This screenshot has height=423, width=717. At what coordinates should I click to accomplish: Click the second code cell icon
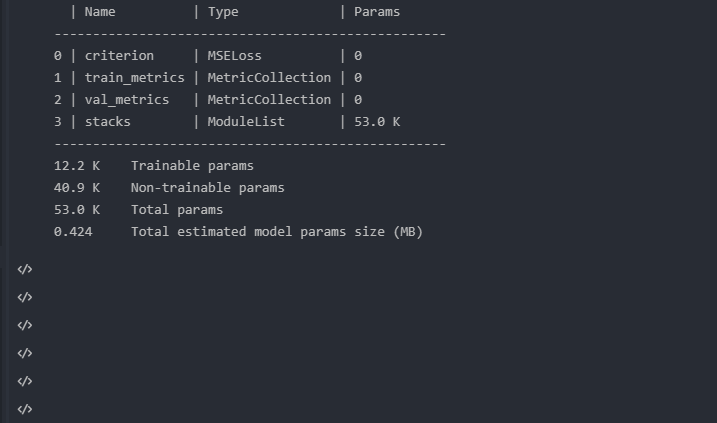[x=25, y=297]
